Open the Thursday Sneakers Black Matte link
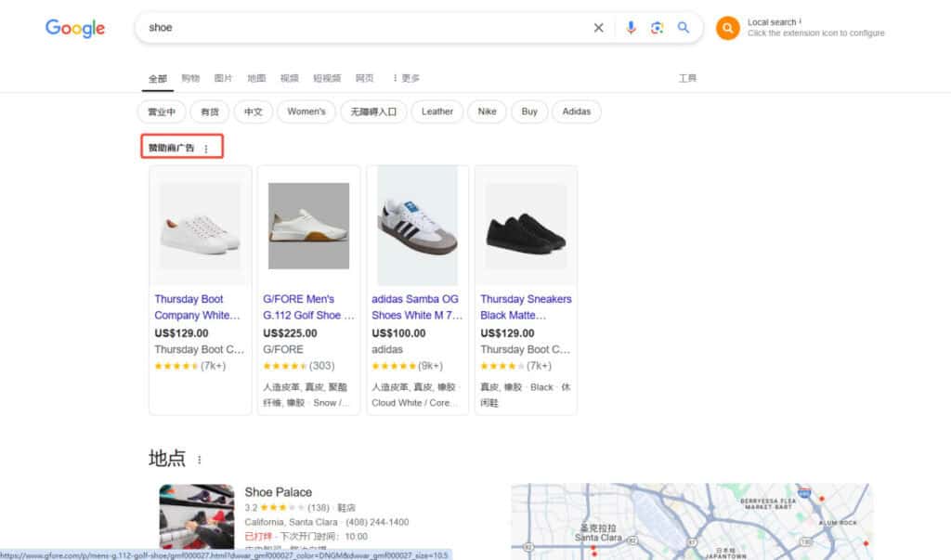This screenshot has height=560, width=951. [x=526, y=307]
